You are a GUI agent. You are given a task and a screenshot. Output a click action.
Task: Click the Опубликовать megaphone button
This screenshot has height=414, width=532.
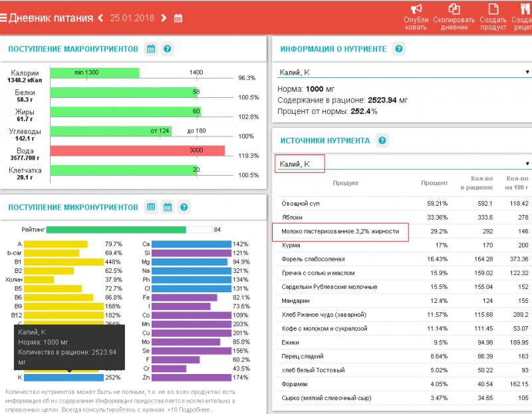[x=416, y=9]
